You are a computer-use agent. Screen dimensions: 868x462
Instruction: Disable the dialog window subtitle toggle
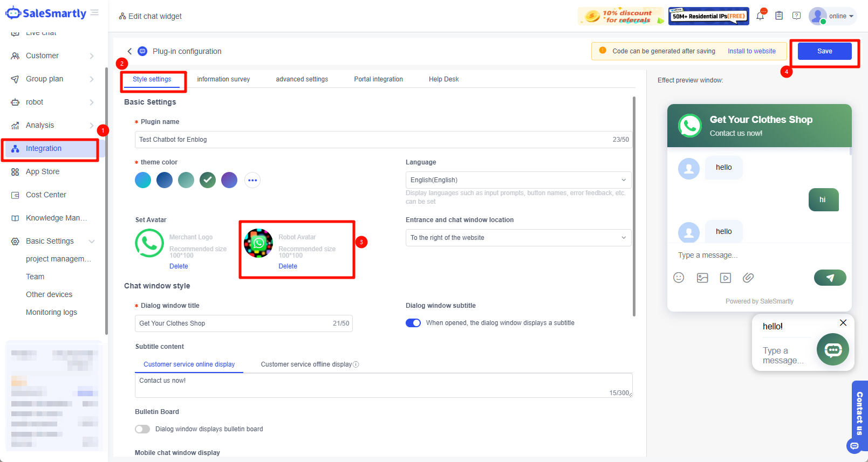pyautogui.click(x=413, y=323)
